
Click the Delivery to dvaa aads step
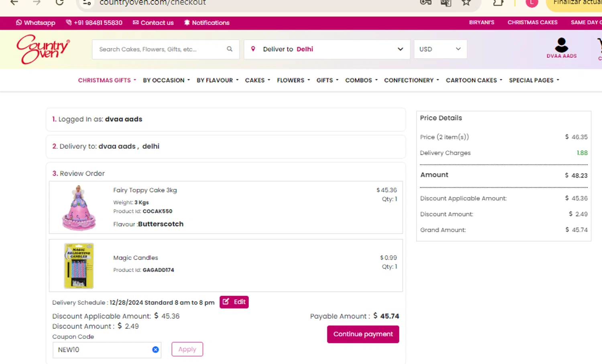[x=226, y=146]
